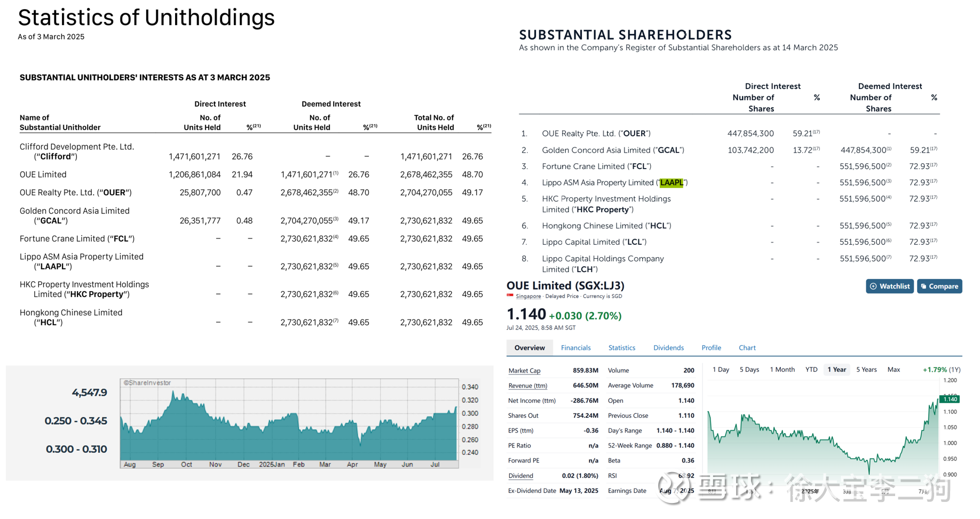Show the Max chart range
This screenshot has height=519, width=980.
tap(894, 370)
